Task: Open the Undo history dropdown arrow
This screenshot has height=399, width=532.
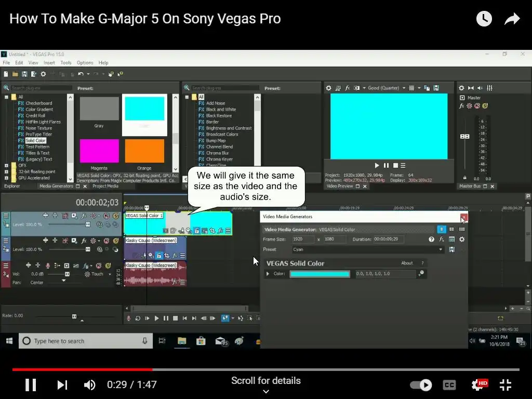Action: 88,74
